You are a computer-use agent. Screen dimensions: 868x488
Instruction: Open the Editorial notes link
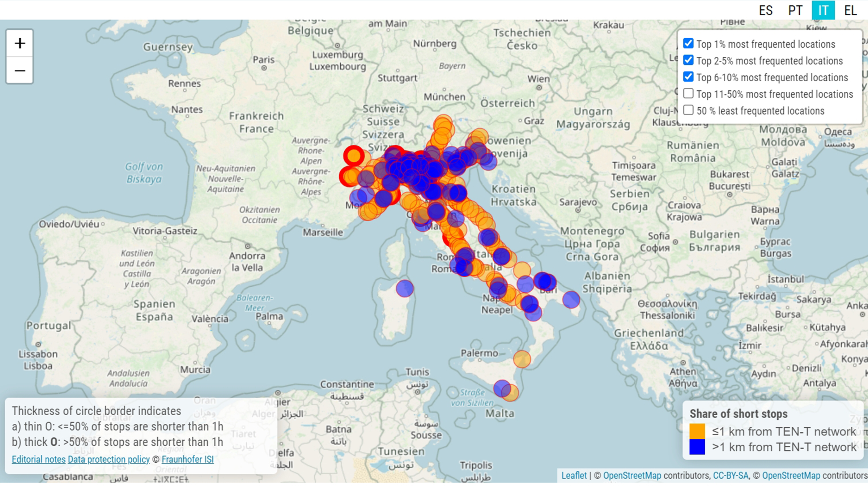point(38,459)
